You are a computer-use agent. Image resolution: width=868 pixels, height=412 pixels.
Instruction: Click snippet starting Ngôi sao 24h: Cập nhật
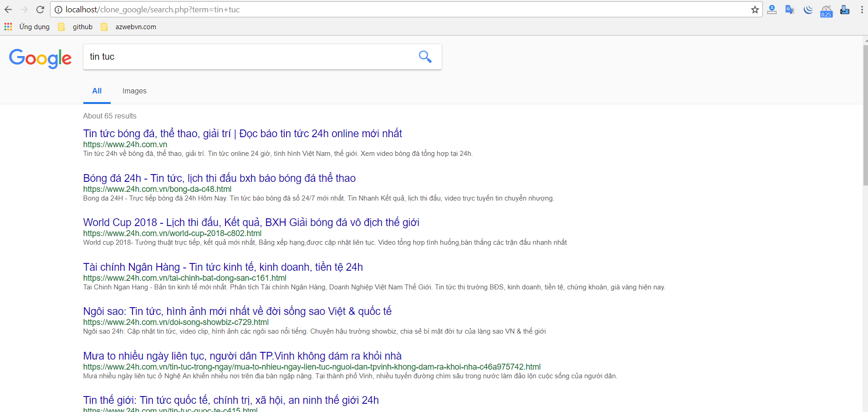pyautogui.click(x=314, y=331)
